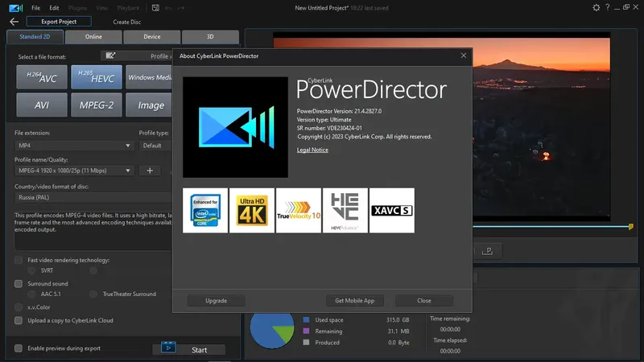Click the undo arrow icon
Screen dimensions: 644x362
[x=168, y=8]
